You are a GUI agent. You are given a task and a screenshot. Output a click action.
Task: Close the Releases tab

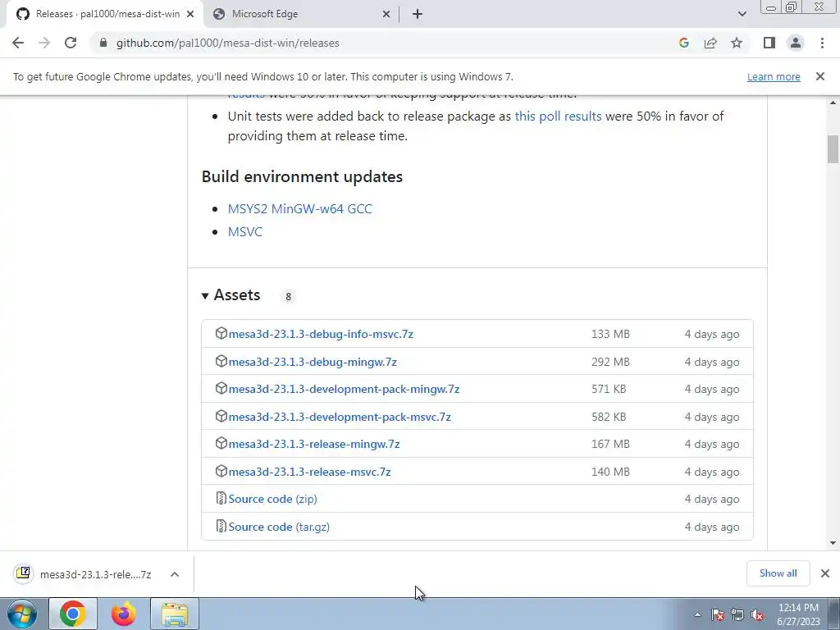tap(190, 14)
